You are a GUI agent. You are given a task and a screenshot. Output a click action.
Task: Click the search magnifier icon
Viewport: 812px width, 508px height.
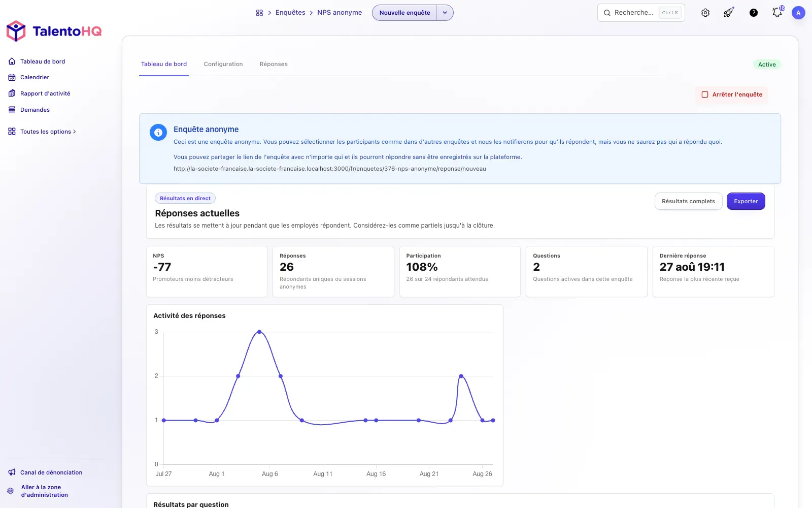point(607,13)
